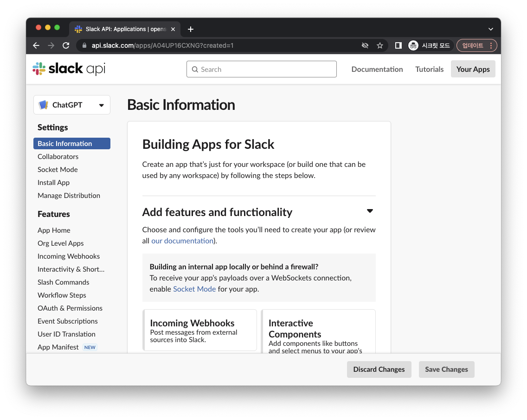This screenshot has width=527, height=420.
Task: Open the Interactive Components card
Action: pyautogui.click(x=318, y=332)
